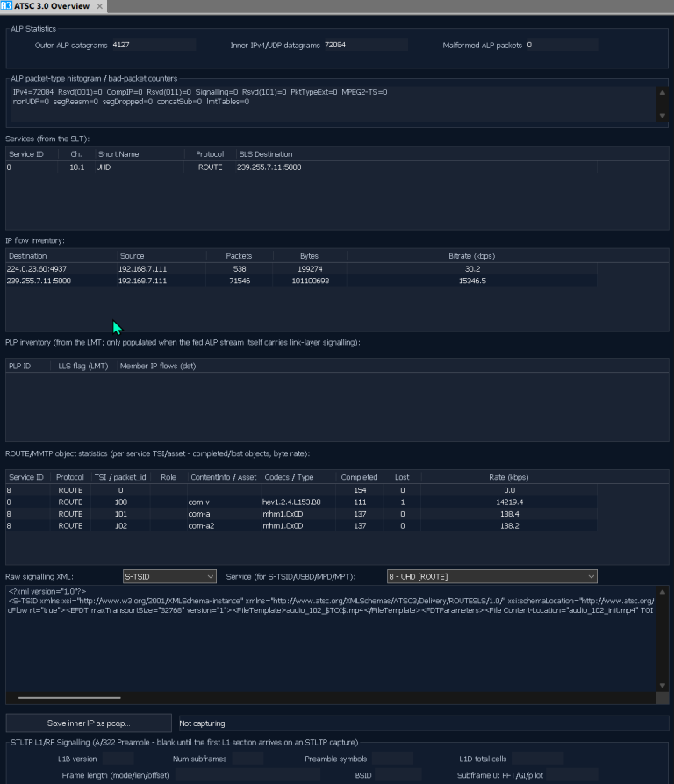The height and width of the screenshot is (784, 674).
Task: Click TSI / packet_id column header
Action: 120,477
